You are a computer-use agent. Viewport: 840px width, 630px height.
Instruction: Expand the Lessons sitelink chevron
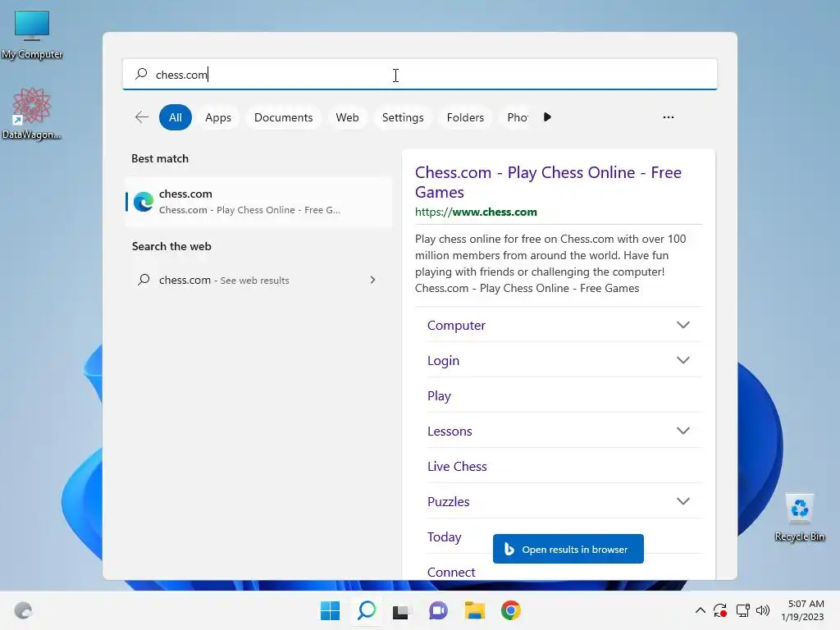click(x=683, y=431)
